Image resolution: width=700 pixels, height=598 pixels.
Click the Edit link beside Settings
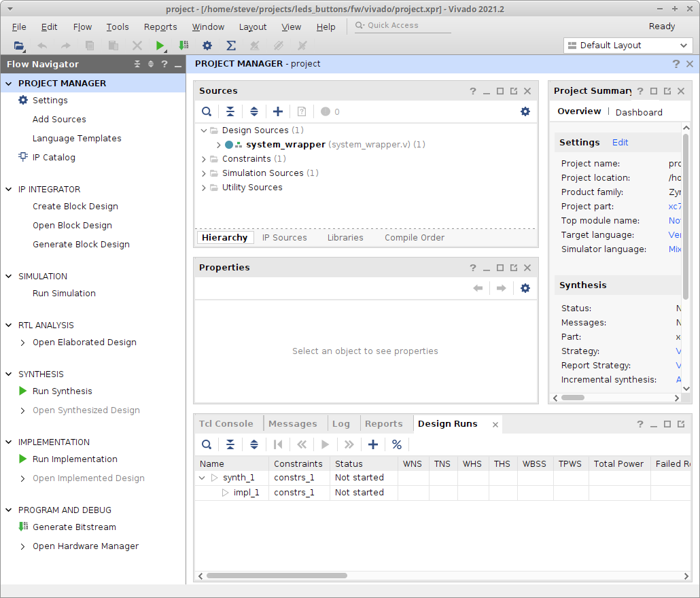tap(620, 143)
